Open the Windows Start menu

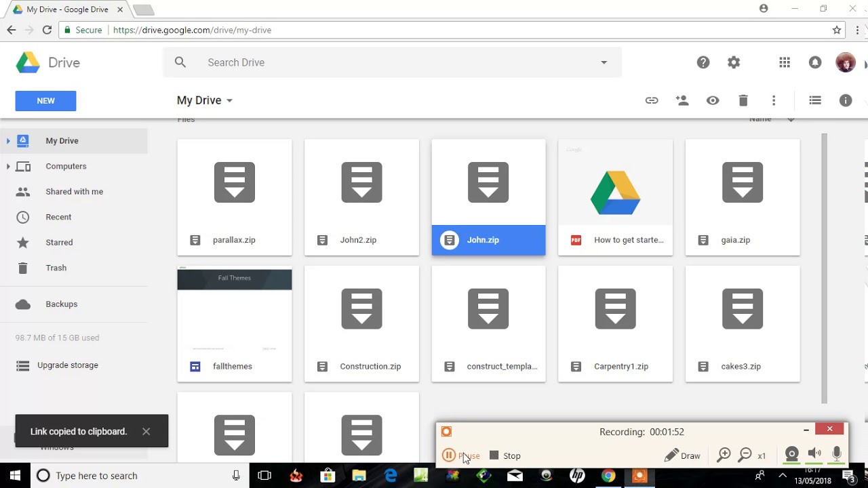15,476
